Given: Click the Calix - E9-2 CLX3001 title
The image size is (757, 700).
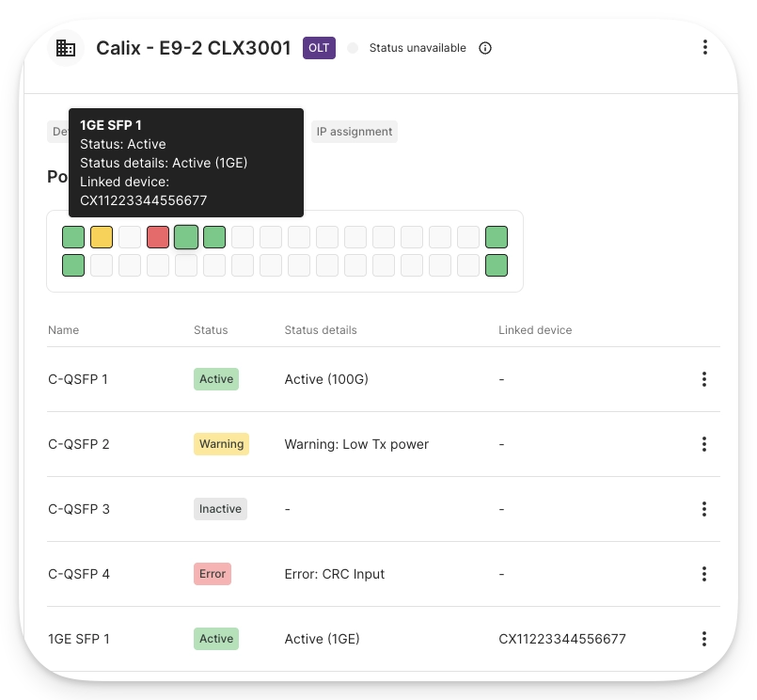Looking at the screenshot, I should coord(193,48).
